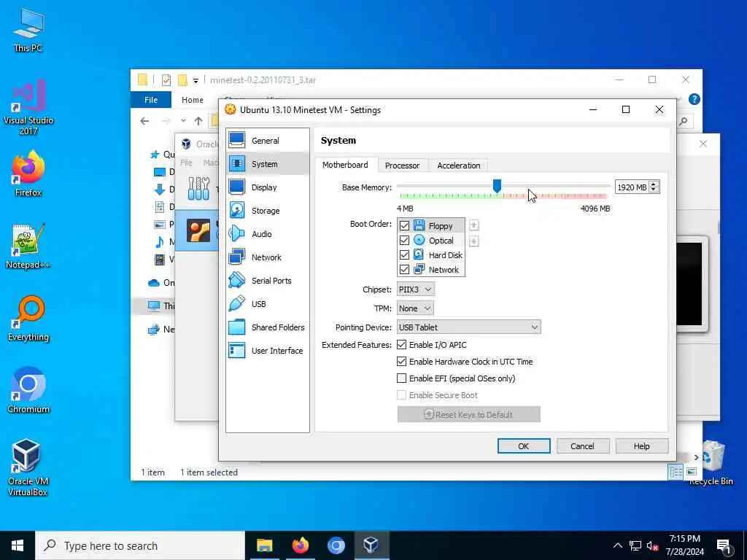Open Network settings category
This screenshot has width=747, height=560.
(x=267, y=257)
